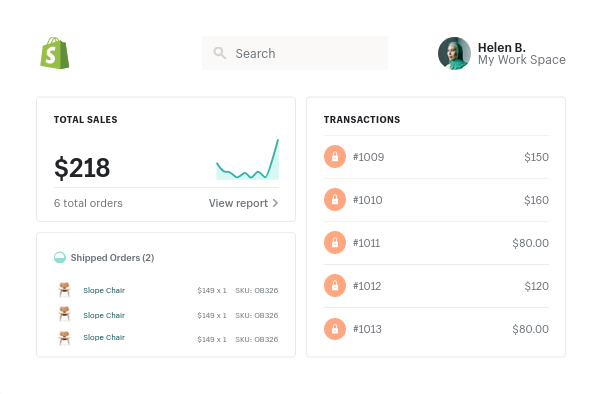Click the total sales sparkline chart
Image resolution: width=600 pixels, height=394 pixels.
[248, 159]
